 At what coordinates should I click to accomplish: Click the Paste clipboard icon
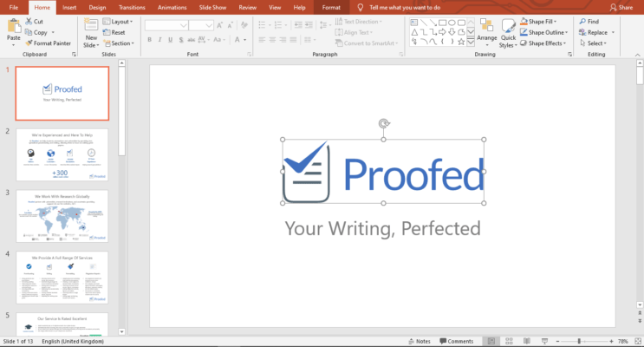pyautogui.click(x=14, y=26)
